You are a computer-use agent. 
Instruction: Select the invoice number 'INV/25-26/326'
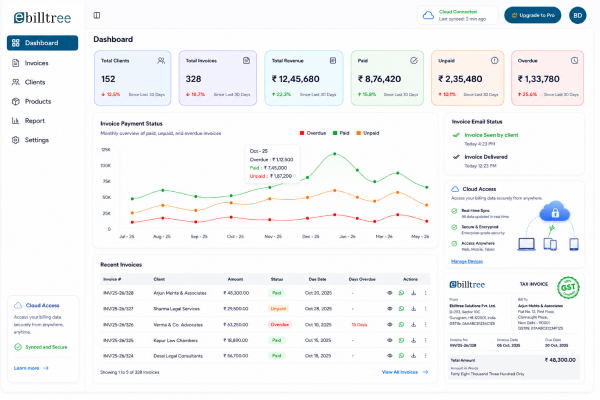pyautogui.click(x=118, y=325)
